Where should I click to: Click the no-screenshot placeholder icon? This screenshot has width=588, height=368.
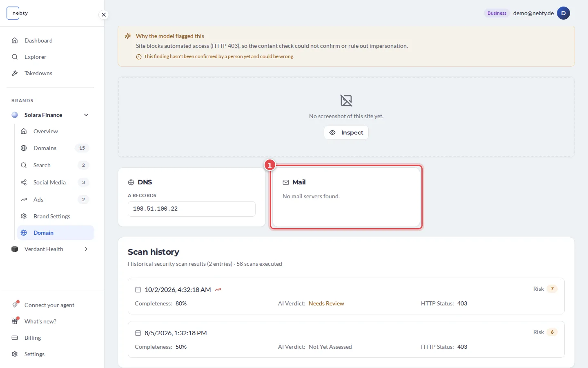(x=346, y=100)
